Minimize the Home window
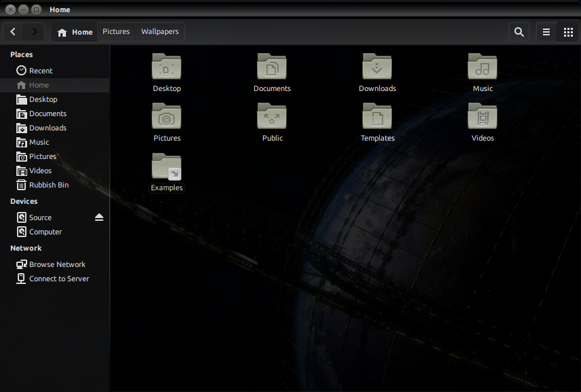Screen dimensions: 581x392 tap(23, 10)
